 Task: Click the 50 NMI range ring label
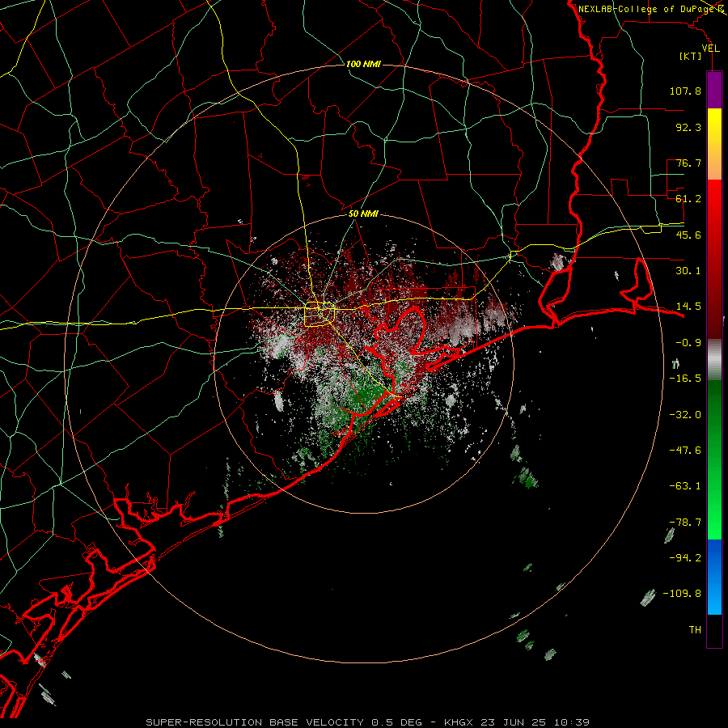pos(363,214)
